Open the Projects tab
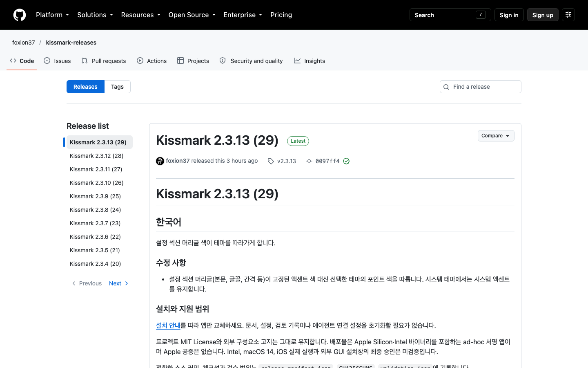Image resolution: width=588 pixels, height=368 pixels. click(x=193, y=61)
